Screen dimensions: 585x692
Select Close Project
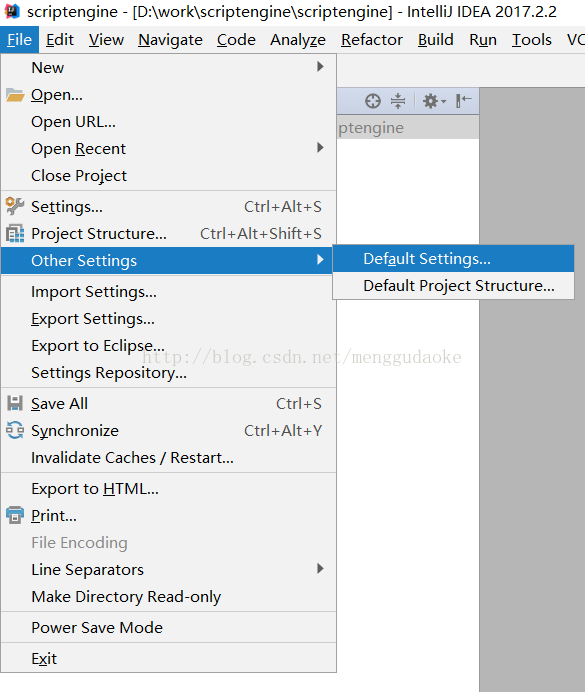pos(169,176)
